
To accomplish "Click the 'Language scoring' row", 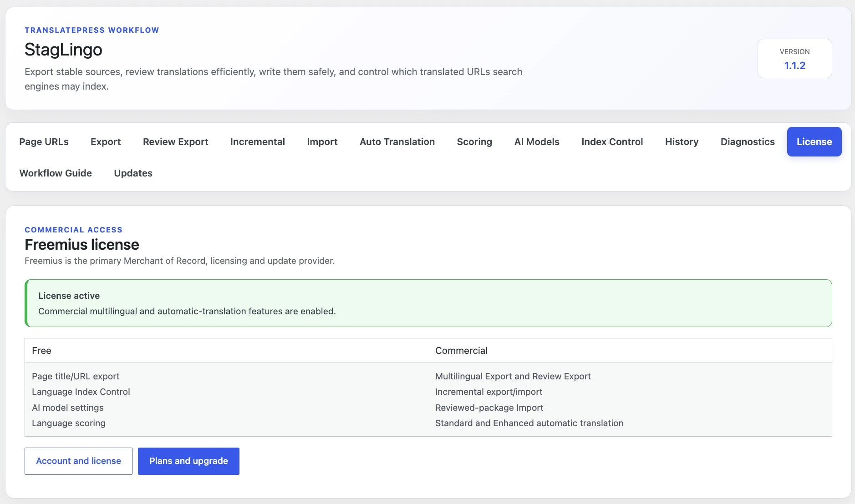I will point(69,423).
